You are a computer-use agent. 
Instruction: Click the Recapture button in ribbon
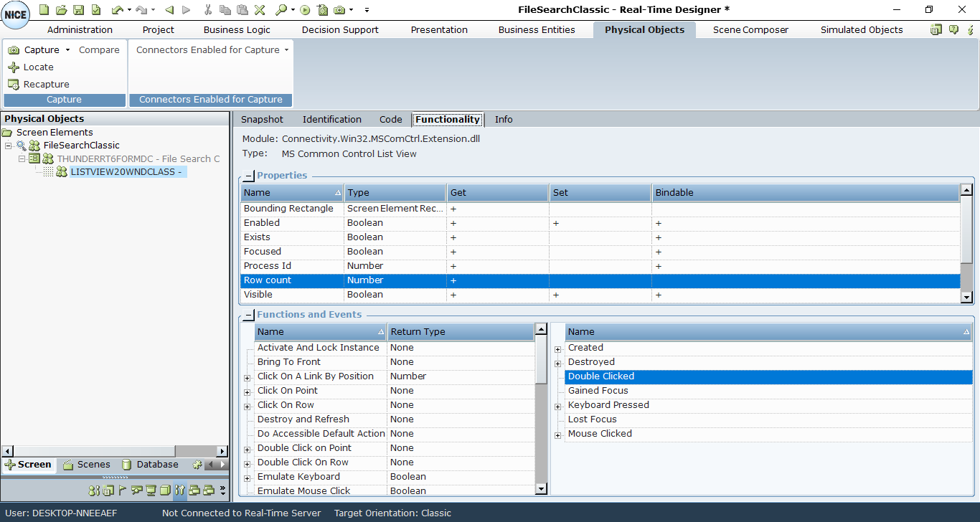click(39, 85)
